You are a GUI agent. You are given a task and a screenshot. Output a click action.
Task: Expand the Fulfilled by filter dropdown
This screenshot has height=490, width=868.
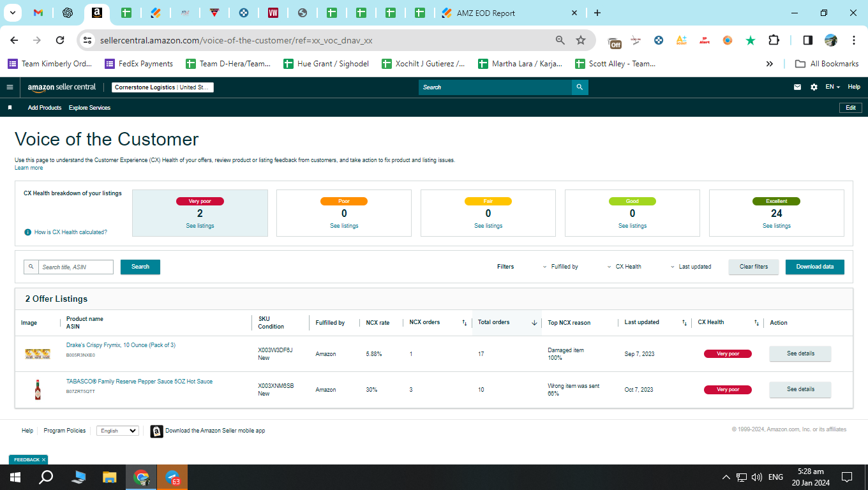coord(560,267)
